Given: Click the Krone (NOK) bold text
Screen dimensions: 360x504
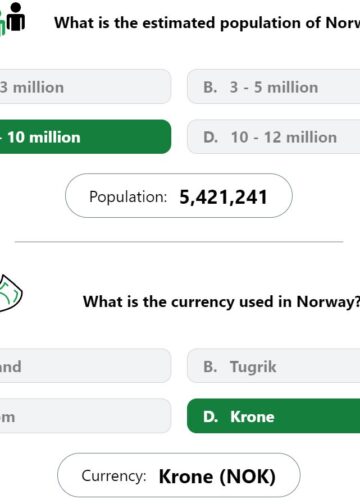Looking at the screenshot, I should (x=217, y=476).
